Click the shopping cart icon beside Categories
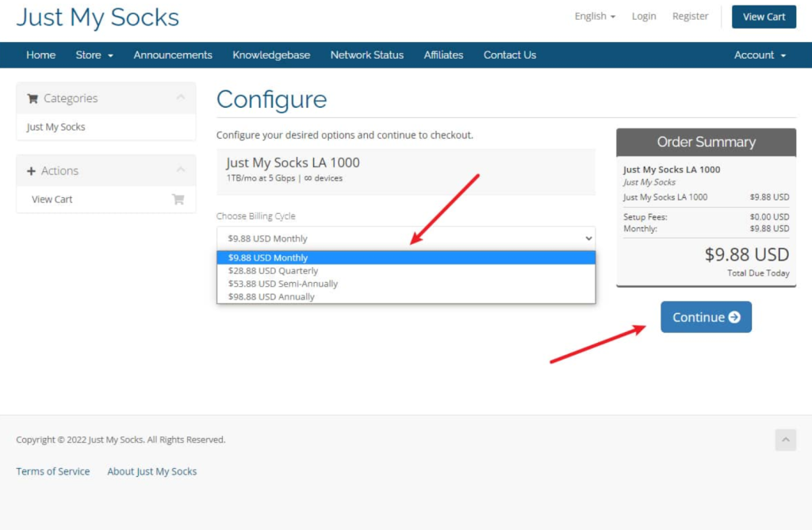 [x=33, y=98]
